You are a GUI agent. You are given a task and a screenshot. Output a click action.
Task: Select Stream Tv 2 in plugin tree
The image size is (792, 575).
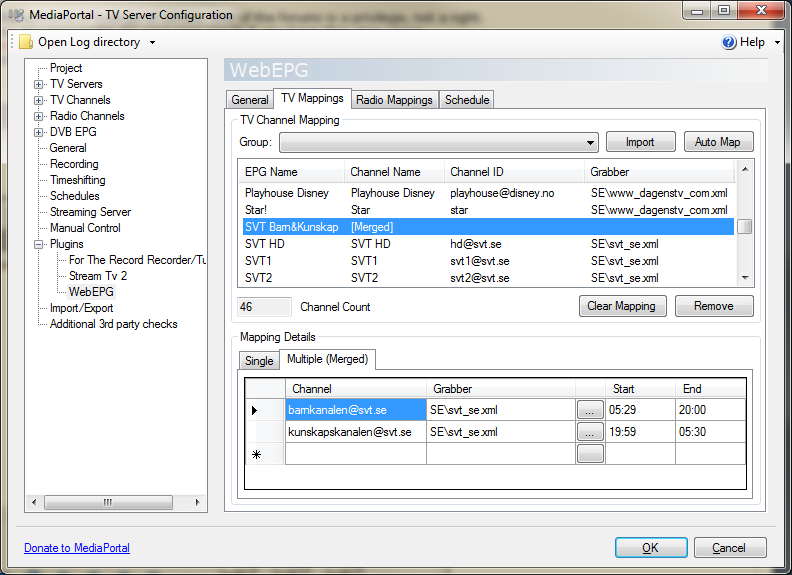click(x=98, y=276)
